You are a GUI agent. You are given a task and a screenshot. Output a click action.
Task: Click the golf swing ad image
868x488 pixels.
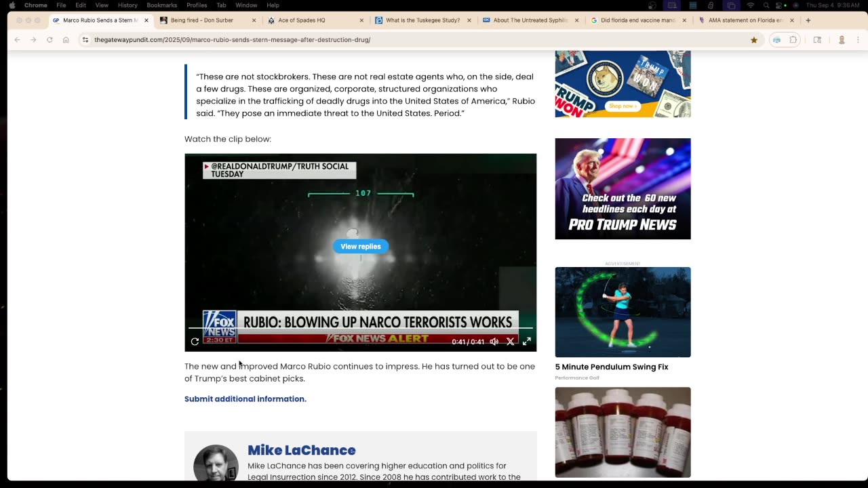click(x=623, y=312)
